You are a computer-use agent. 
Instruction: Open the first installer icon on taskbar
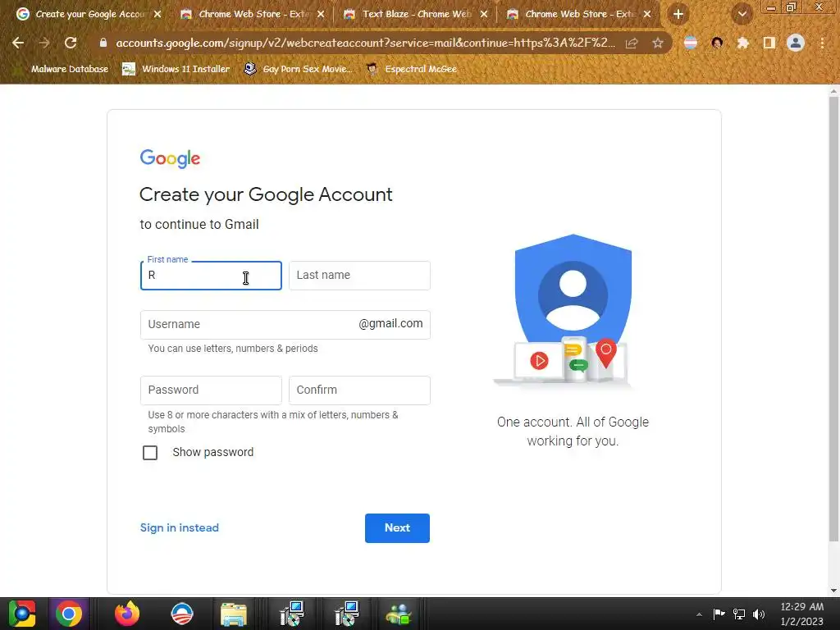point(292,614)
